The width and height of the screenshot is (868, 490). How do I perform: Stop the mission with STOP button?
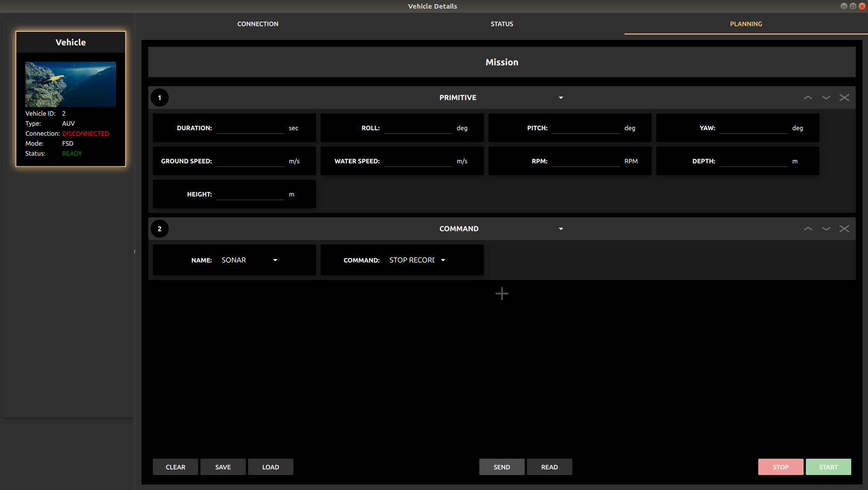click(x=781, y=467)
